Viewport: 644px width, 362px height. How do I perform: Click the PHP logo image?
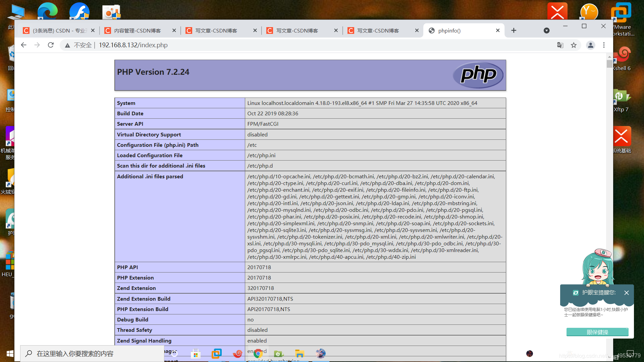tap(478, 75)
